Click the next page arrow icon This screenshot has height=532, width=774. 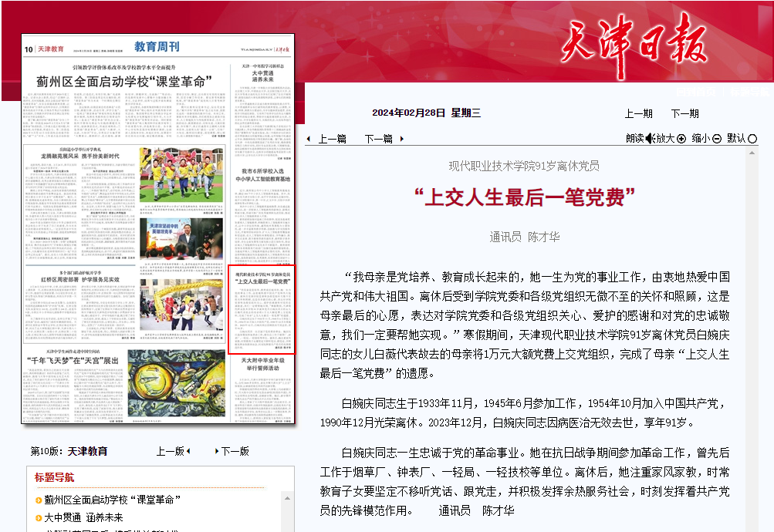coord(217,451)
